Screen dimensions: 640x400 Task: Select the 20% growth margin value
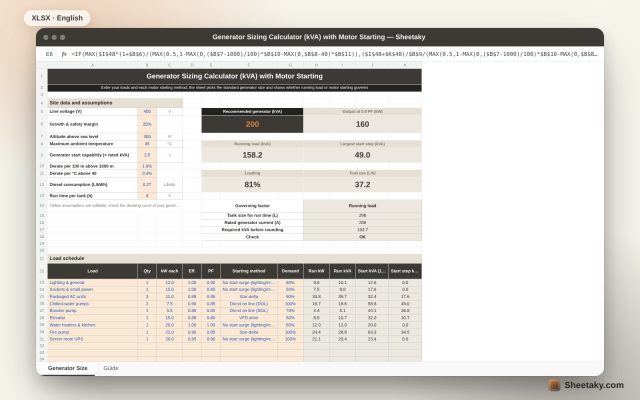point(147,124)
